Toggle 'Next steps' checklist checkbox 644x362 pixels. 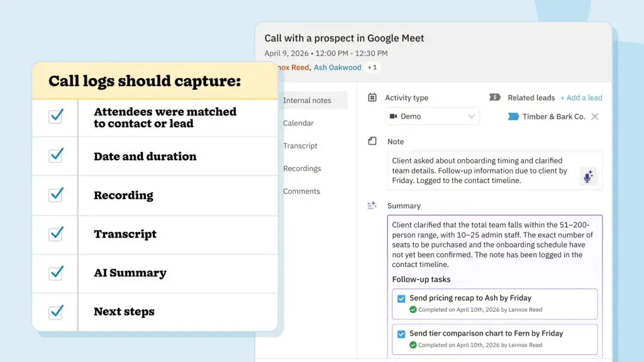(56, 312)
